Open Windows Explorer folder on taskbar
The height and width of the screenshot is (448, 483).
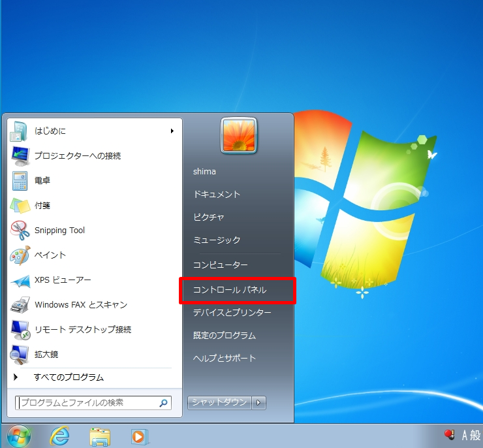click(x=100, y=437)
